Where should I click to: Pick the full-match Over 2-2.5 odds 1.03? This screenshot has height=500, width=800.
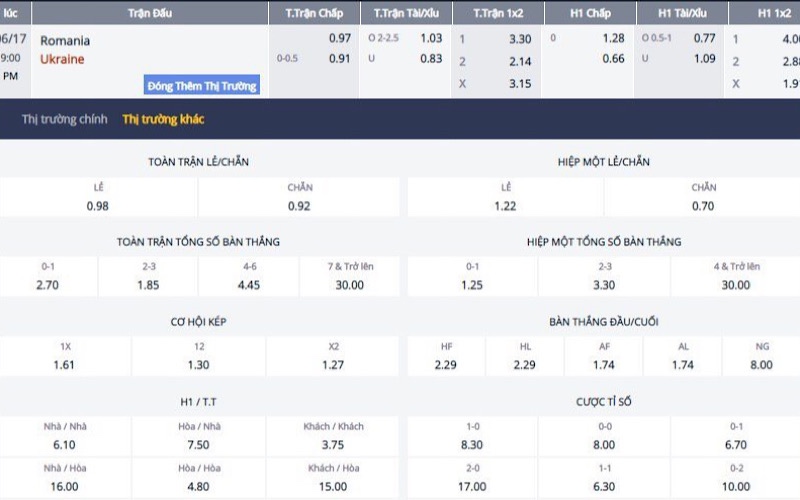tap(431, 38)
